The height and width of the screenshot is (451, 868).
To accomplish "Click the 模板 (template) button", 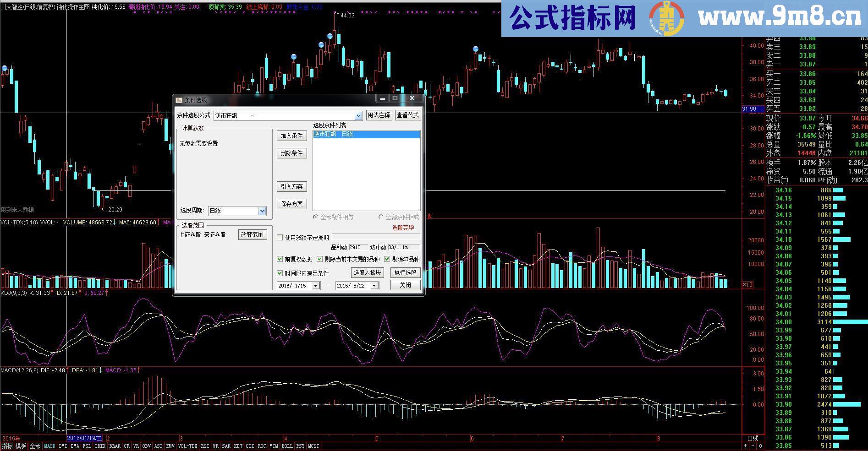I will 20,446.
